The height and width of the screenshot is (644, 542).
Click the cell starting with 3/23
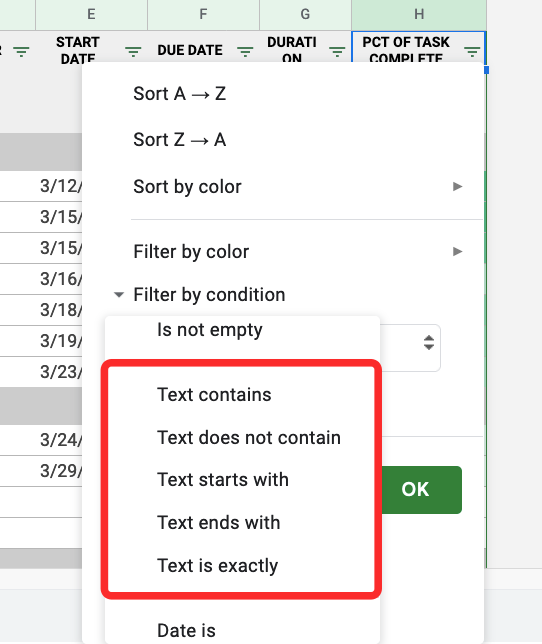coord(60,372)
